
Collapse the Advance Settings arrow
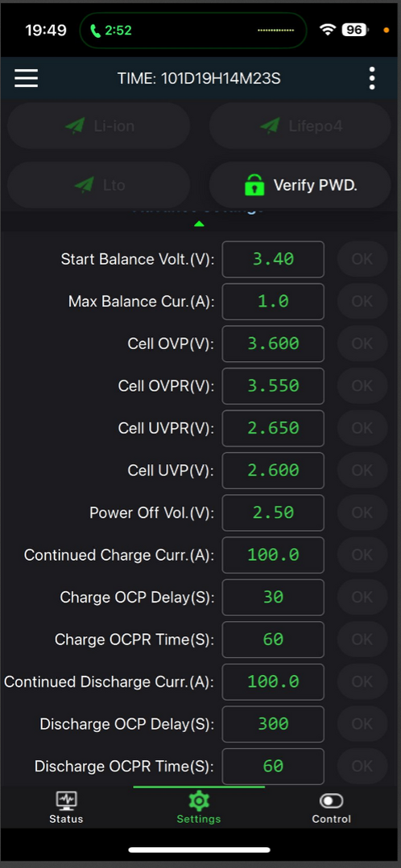click(x=200, y=224)
